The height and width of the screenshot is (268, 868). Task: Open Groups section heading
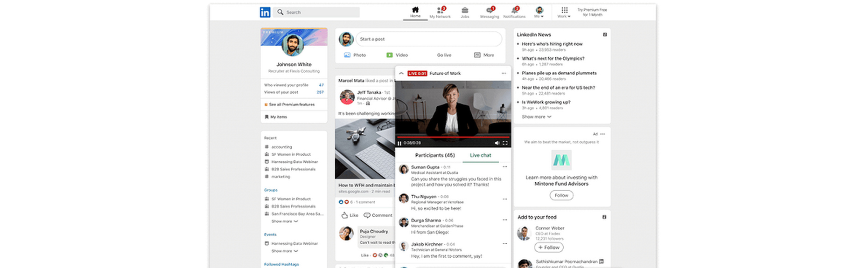(271, 190)
